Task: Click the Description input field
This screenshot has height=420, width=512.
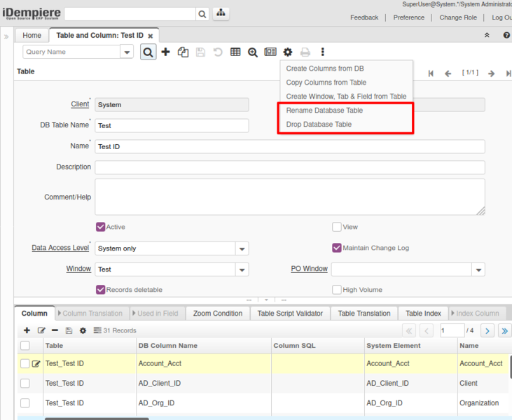Action: click(289, 167)
